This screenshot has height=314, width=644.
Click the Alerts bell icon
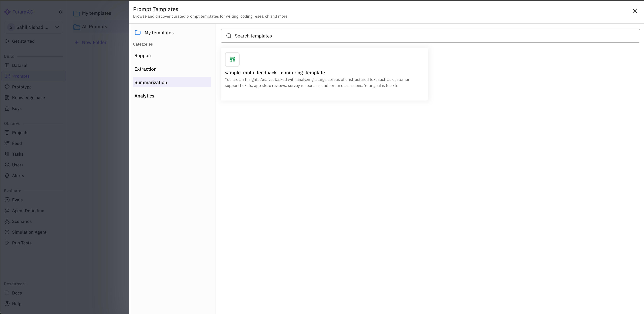point(7,176)
